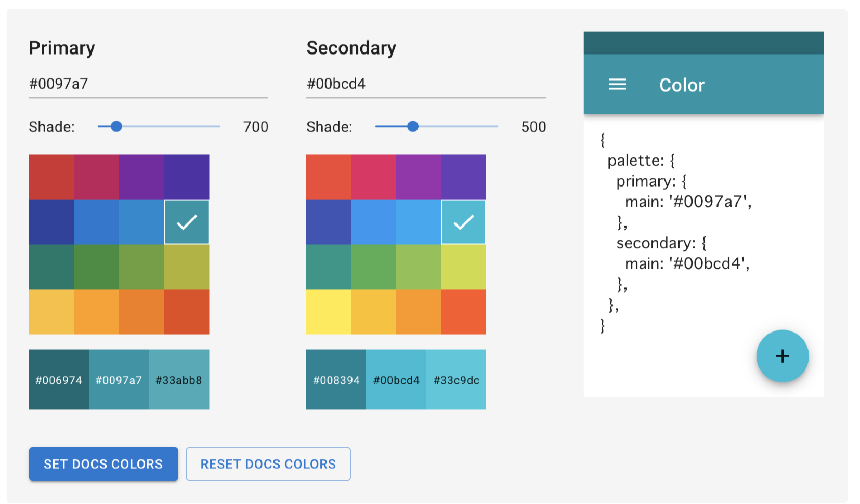Click Reset Docs Colors button

point(268,464)
